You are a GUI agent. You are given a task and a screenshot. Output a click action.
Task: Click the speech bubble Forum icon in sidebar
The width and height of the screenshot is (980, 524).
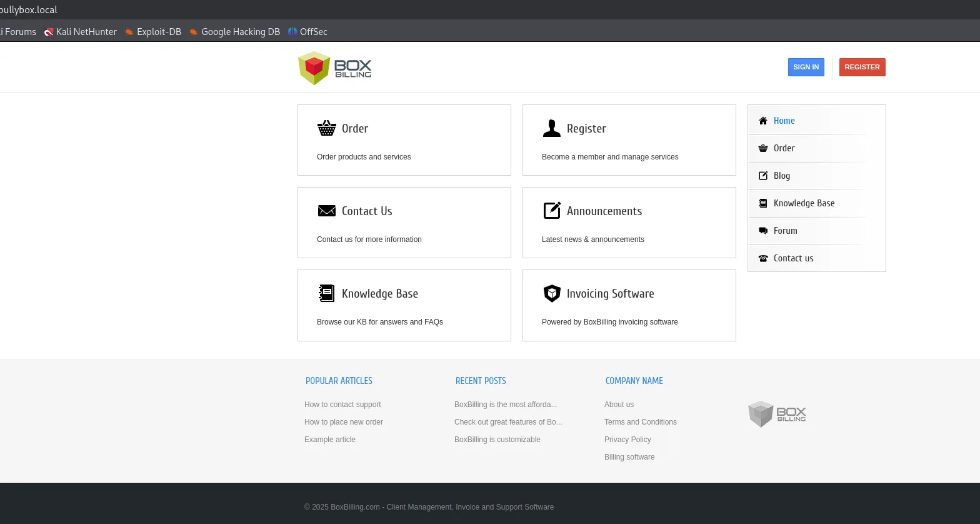762,231
